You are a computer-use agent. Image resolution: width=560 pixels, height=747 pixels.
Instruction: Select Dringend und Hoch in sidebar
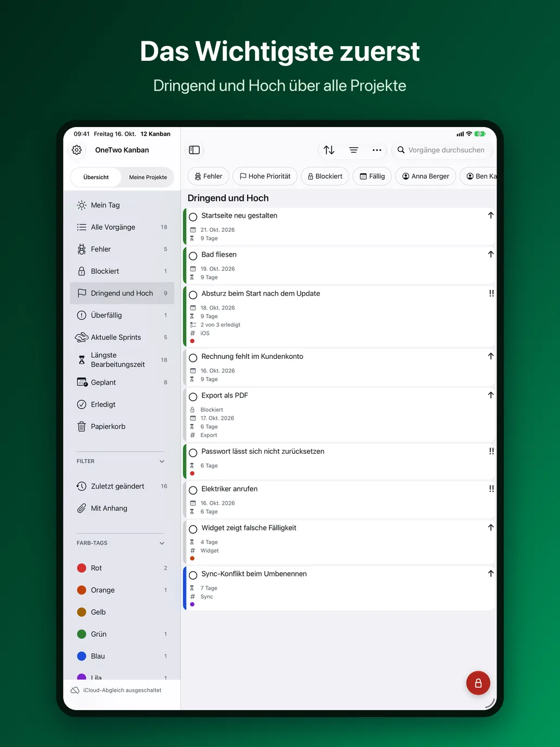pos(122,293)
